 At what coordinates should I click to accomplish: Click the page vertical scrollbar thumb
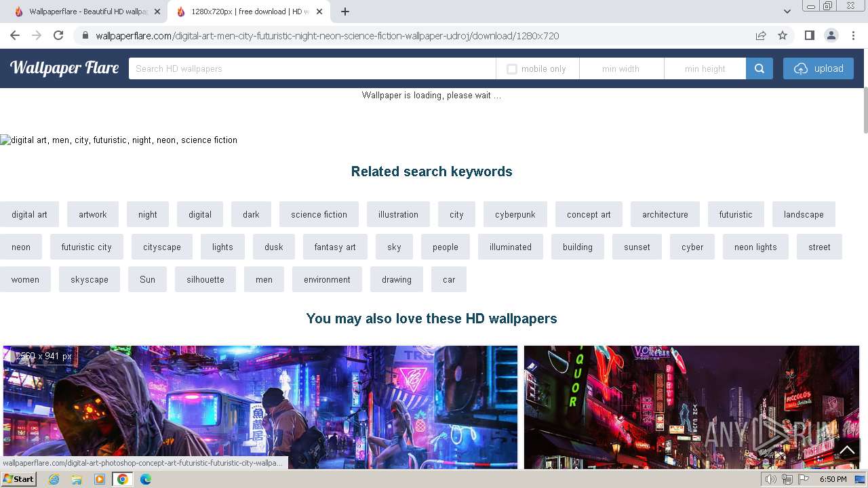coord(865,110)
